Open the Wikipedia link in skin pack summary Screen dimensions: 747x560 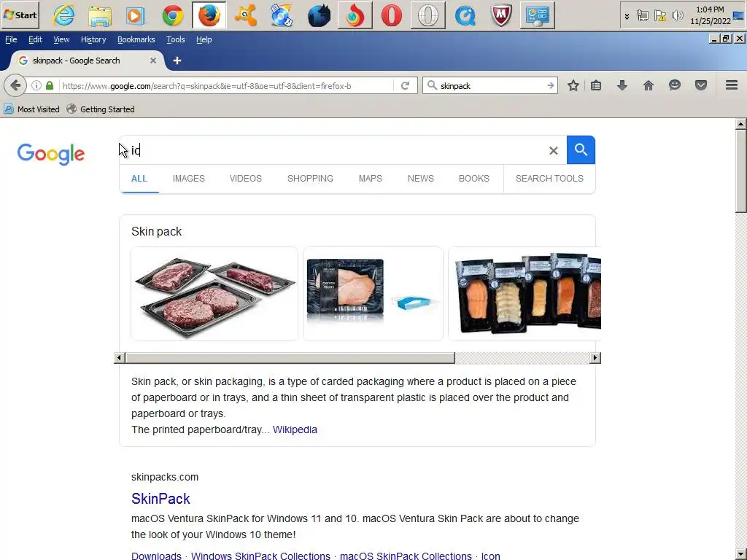coord(295,429)
